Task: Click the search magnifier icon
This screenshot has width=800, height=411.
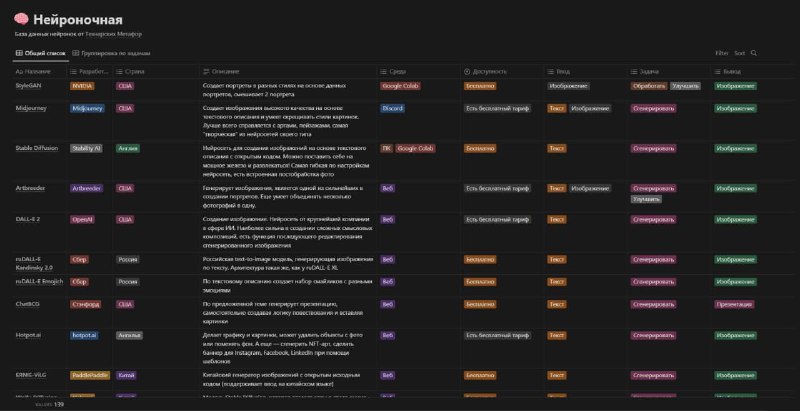Action: tap(754, 53)
